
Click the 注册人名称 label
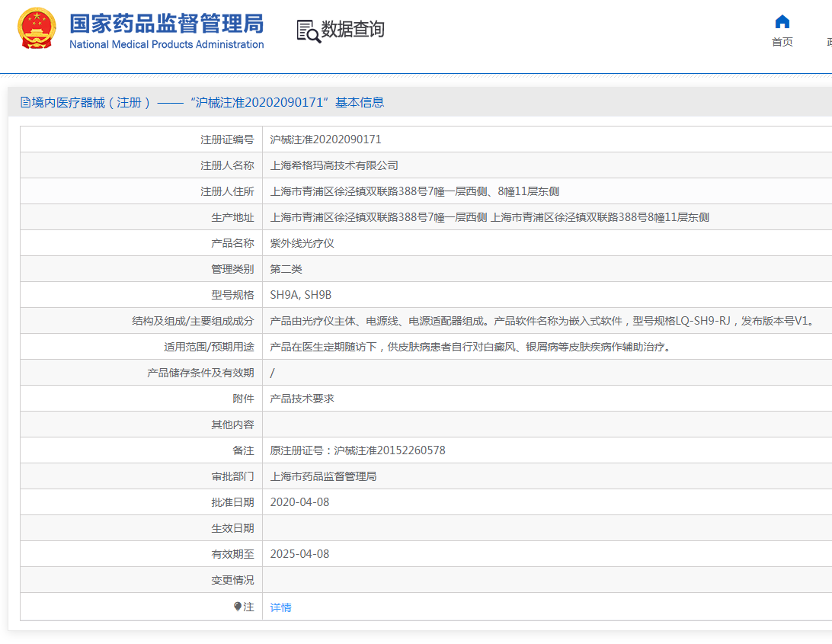(227, 165)
